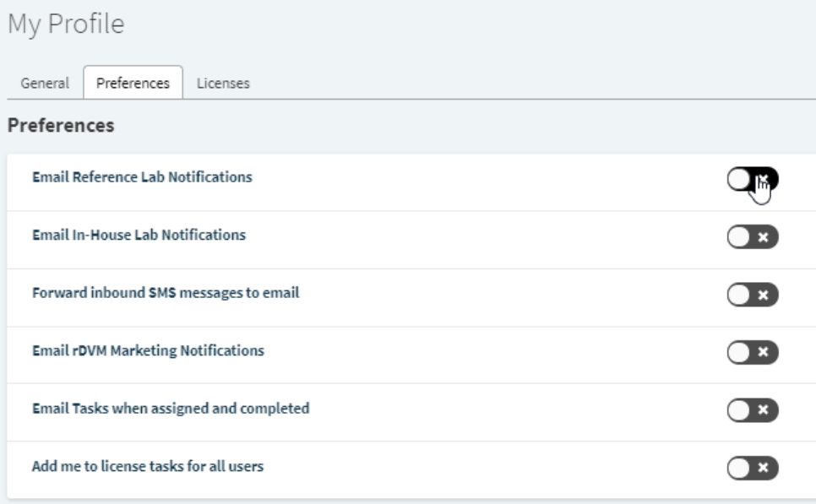The width and height of the screenshot is (816, 504).
Task: Click the My Profile page title
Action: click(66, 24)
